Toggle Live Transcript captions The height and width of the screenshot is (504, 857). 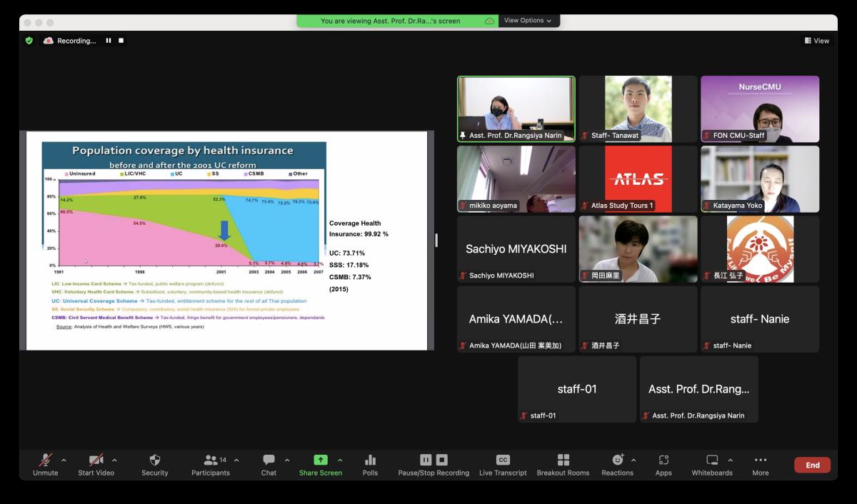pos(503,460)
